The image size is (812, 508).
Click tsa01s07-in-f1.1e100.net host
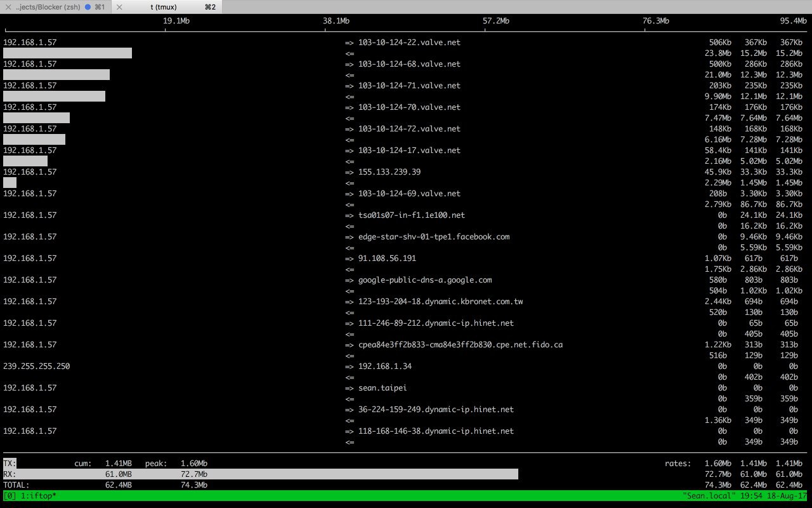[x=412, y=215]
